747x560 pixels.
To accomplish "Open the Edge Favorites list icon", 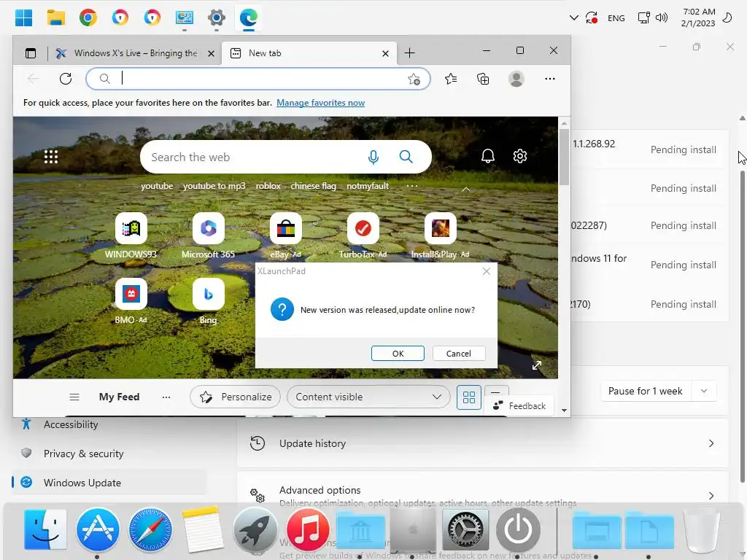I will point(451,79).
